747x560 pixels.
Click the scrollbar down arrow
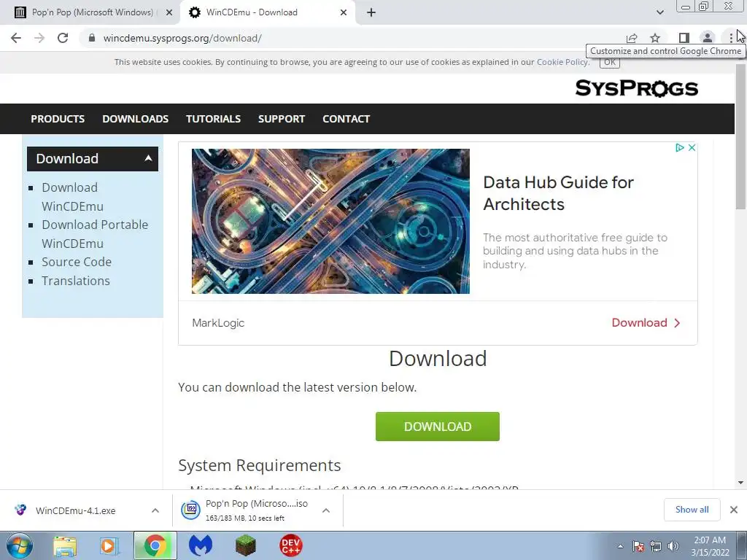(x=741, y=483)
